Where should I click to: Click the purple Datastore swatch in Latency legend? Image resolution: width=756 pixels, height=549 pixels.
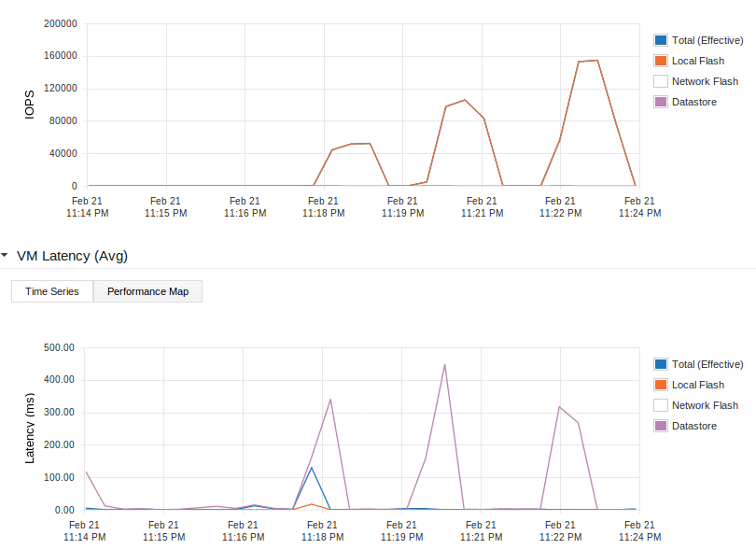click(x=661, y=426)
